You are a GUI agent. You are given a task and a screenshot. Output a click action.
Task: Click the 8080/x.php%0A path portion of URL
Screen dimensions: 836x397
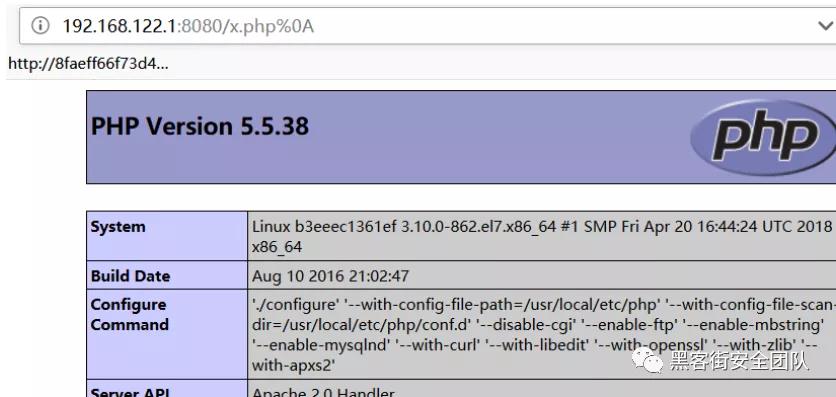[x=247, y=26]
